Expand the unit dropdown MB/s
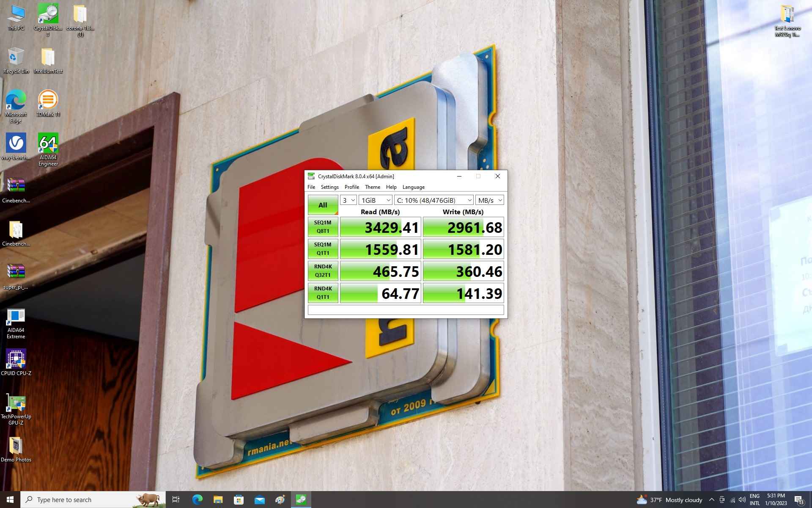812x508 pixels. (490, 200)
